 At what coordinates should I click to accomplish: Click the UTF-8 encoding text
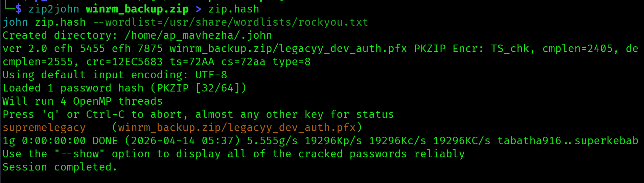coord(211,75)
